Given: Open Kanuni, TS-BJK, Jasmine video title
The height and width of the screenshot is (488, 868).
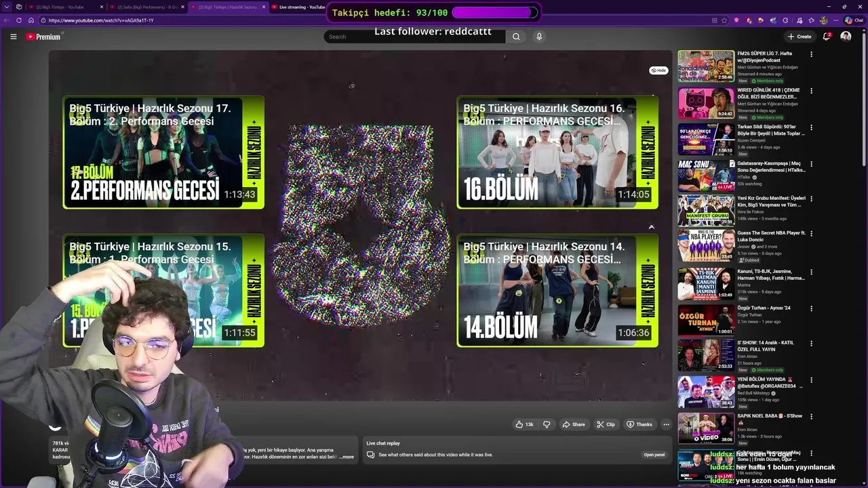Looking at the screenshot, I should (770, 274).
